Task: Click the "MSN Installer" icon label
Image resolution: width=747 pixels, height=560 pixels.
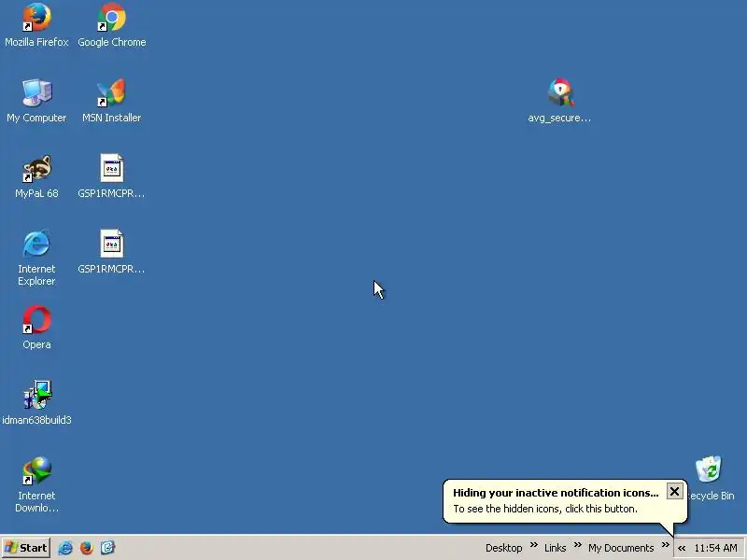Action: [112, 118]
